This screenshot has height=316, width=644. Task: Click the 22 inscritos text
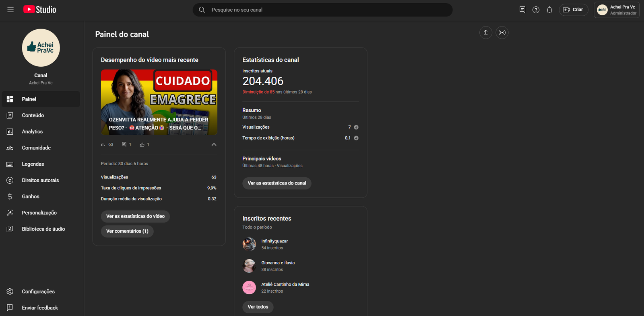[x=272, y=291]
